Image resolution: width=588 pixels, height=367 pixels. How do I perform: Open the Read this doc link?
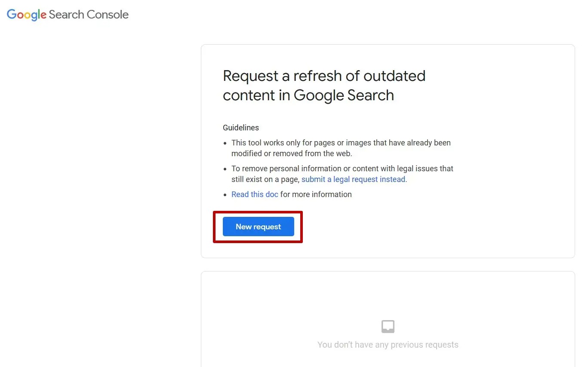255,194
